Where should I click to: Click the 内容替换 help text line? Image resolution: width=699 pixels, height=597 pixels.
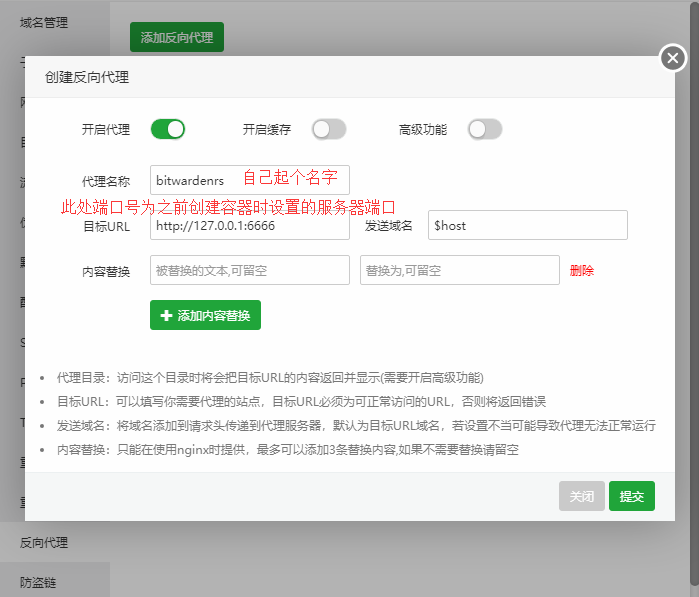click(288, 449)
